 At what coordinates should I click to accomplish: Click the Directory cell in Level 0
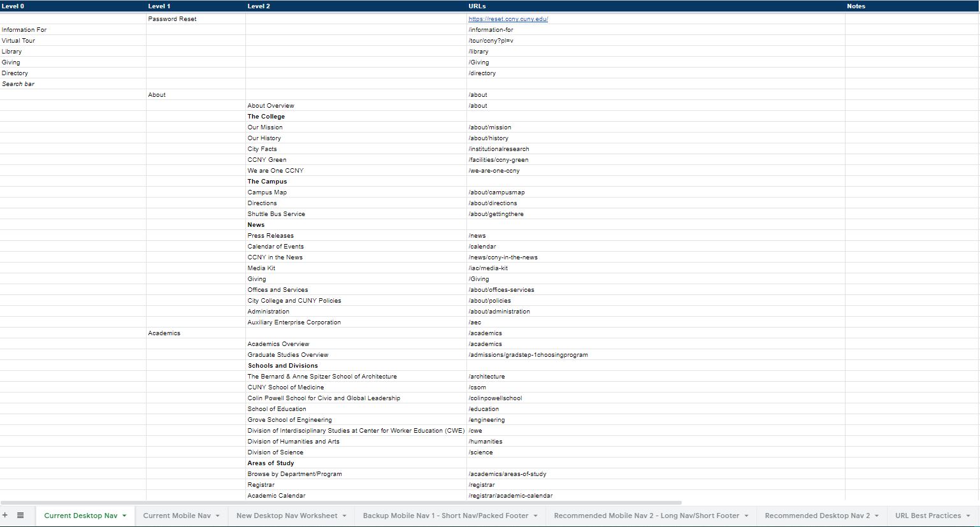(x=73, y=73)
